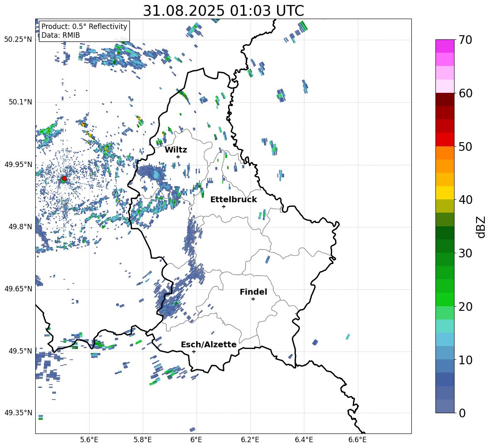This screenshot has height=448, width=491.
Task: Click the colorbar tick label 20
Action: click(x=465, y=307)
